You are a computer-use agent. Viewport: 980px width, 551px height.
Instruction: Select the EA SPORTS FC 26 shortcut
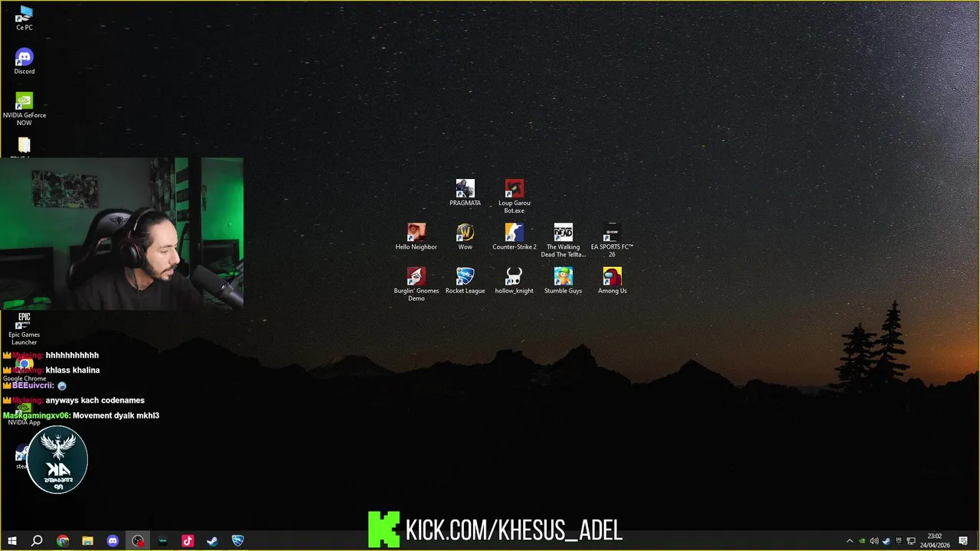coord(612,240)
